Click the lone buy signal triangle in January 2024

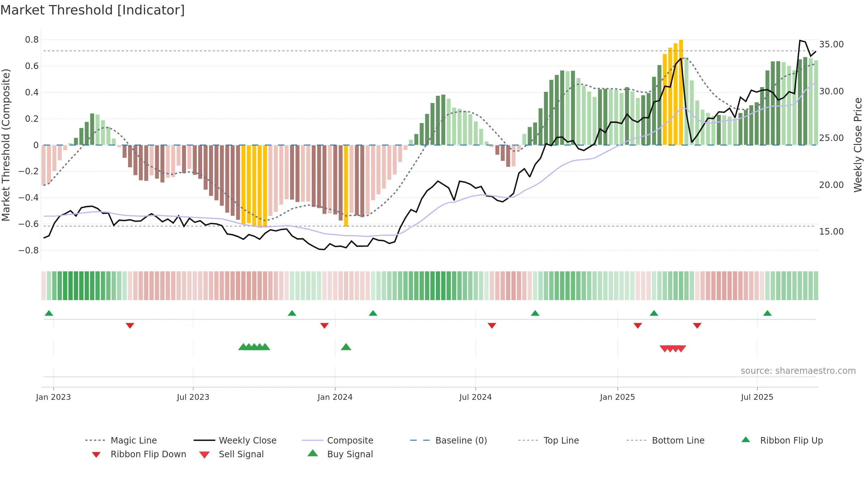(346, 347)
